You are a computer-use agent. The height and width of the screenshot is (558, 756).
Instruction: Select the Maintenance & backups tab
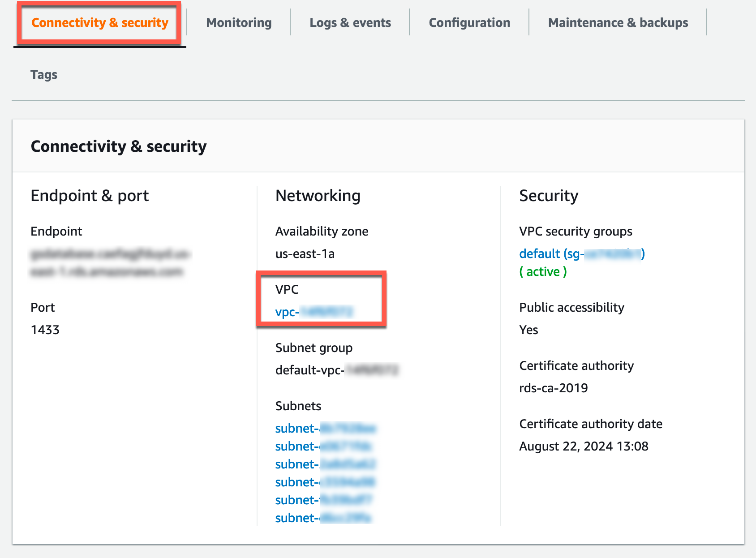point(618,23)
